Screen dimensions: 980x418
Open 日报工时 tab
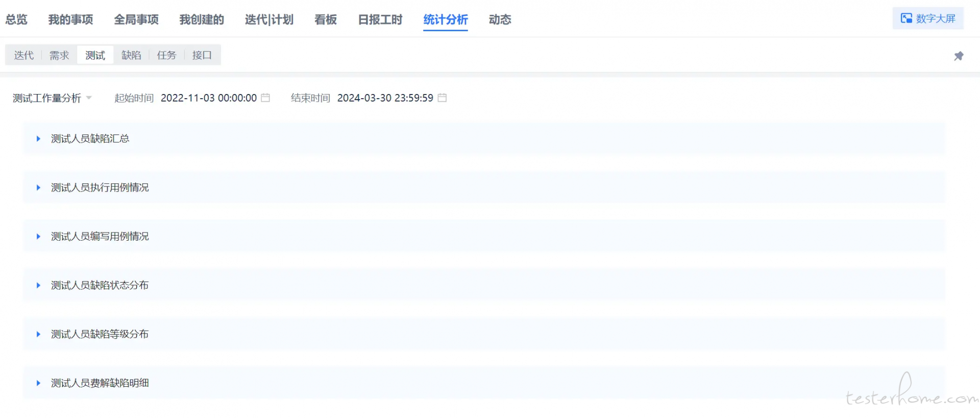click(x=380, y=19)
